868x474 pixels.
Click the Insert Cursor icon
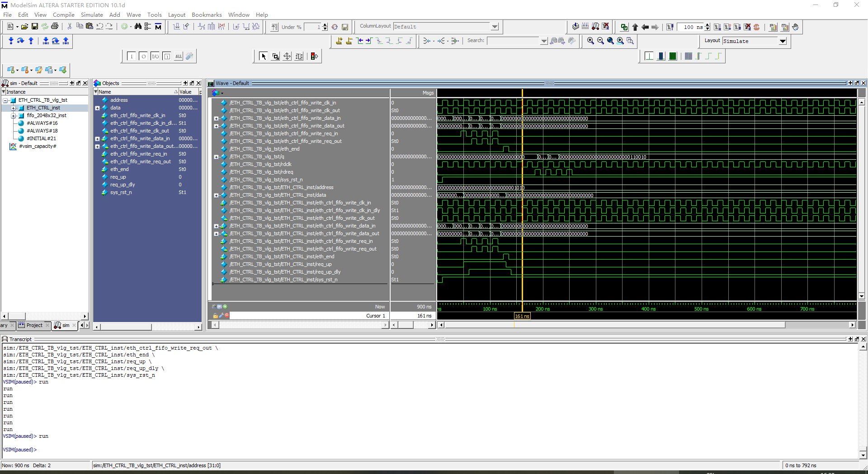point(339,41)
